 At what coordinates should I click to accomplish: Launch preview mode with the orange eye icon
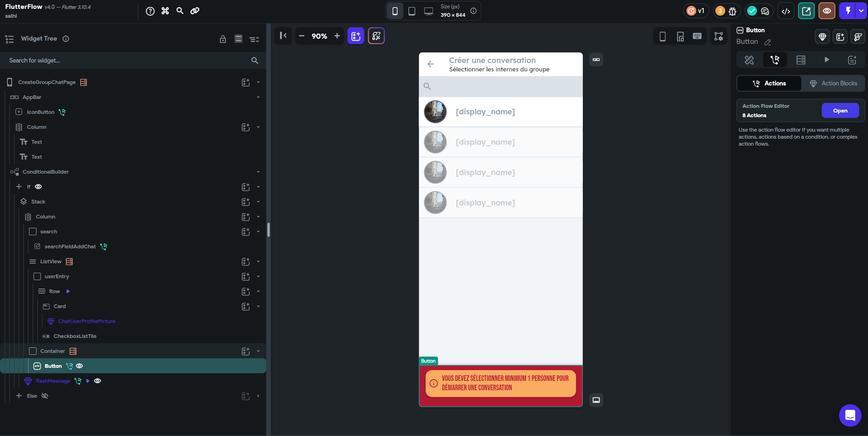click(x=826, y=11)
